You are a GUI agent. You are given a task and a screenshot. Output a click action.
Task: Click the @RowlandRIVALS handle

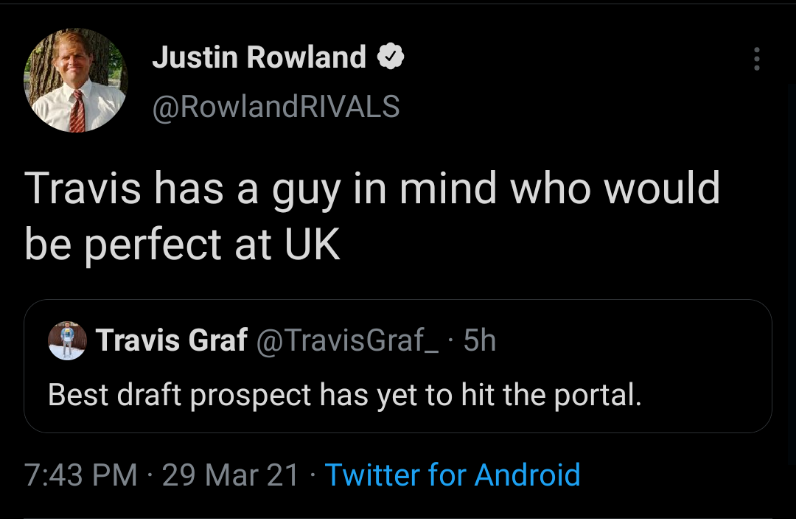click(x=275, y=106)
